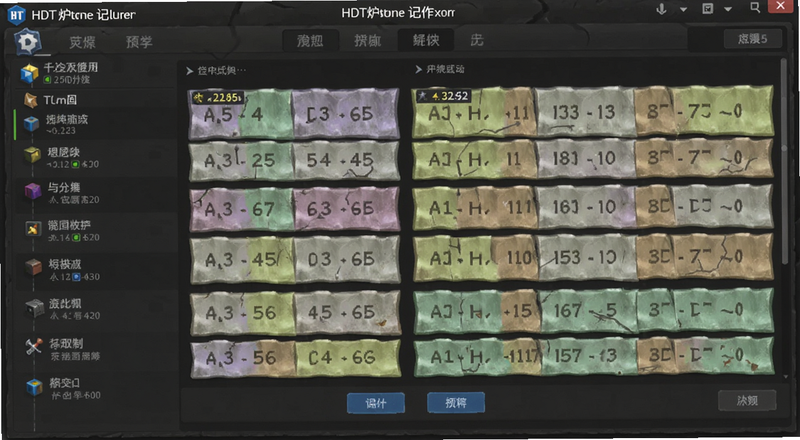
Task: Click the vertical scrollbar on right edge
Action: (x=785, y=161)
